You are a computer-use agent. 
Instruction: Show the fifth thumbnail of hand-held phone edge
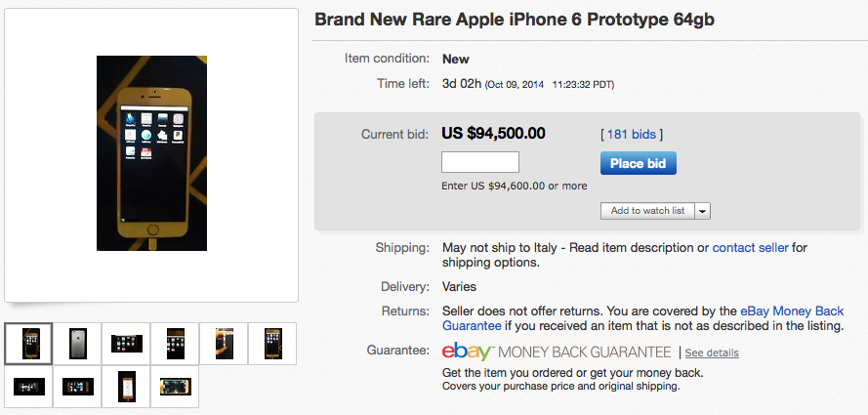tap(224, 344)
